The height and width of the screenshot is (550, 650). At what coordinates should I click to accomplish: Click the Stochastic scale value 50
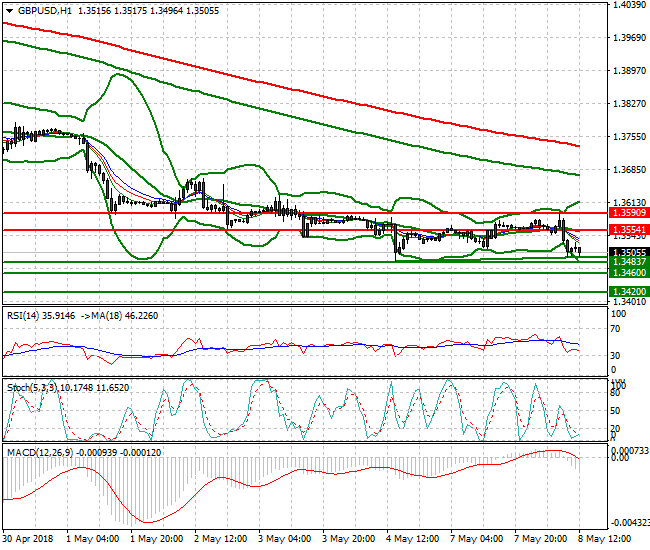615,410
